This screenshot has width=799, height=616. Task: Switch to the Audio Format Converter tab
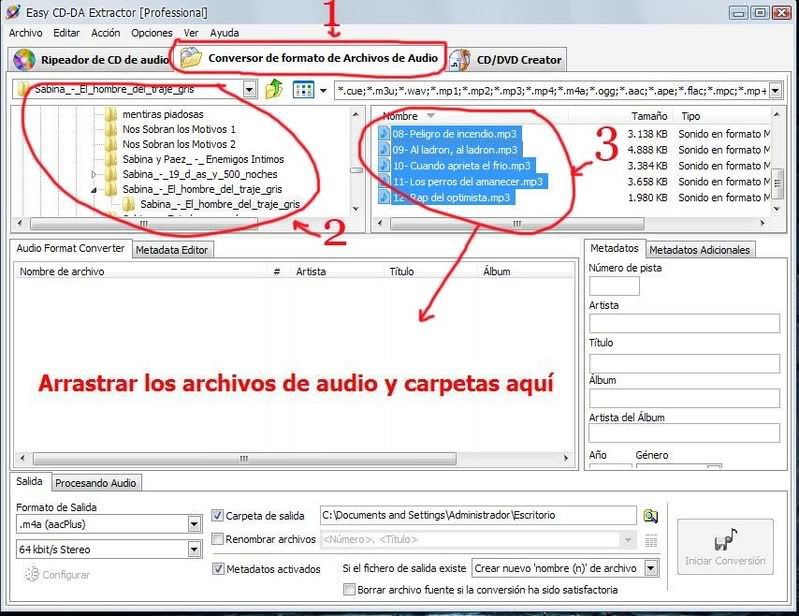click(x=70, y=248)
